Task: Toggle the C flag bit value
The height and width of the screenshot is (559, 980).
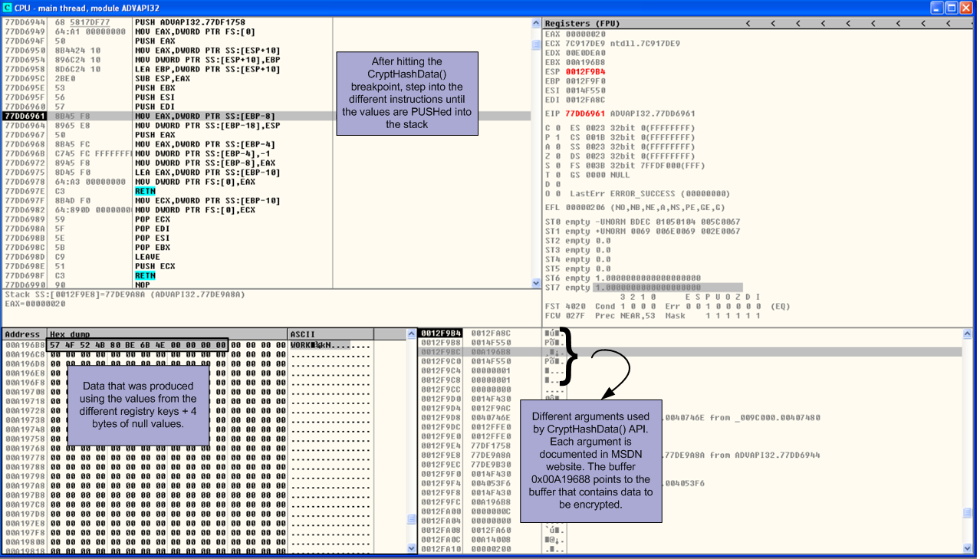Action: click(556, 128)
